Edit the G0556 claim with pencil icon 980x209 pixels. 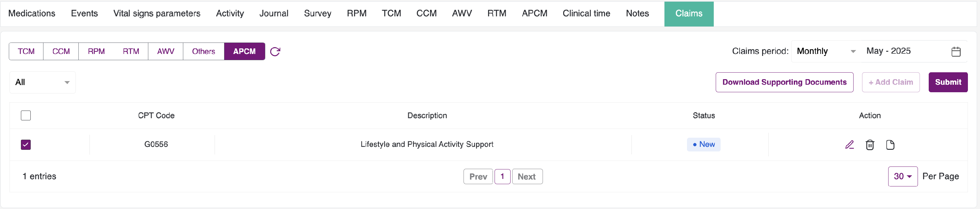[x=850, y=145]
